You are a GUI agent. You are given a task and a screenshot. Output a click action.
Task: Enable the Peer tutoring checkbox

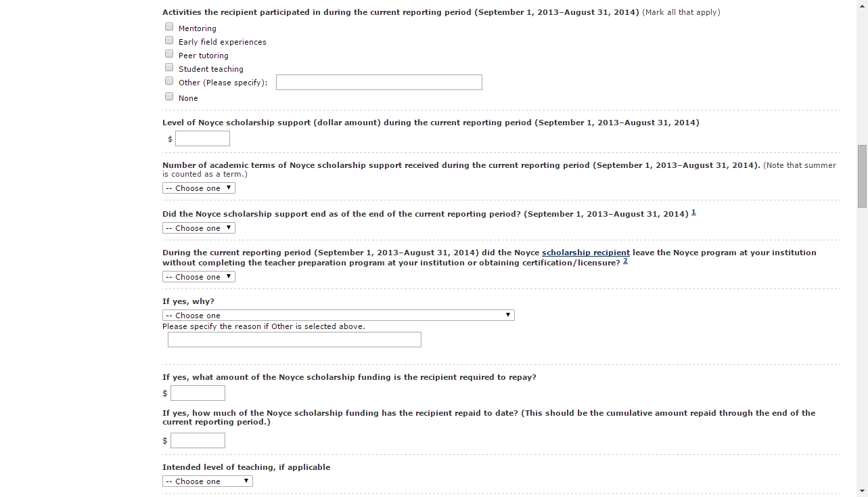(169, 54)
